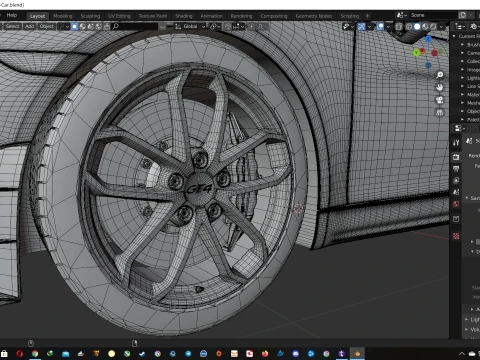This screenshot has height=360, width=480.
Task: Add a new workspace with plus button
Action: 368,16
